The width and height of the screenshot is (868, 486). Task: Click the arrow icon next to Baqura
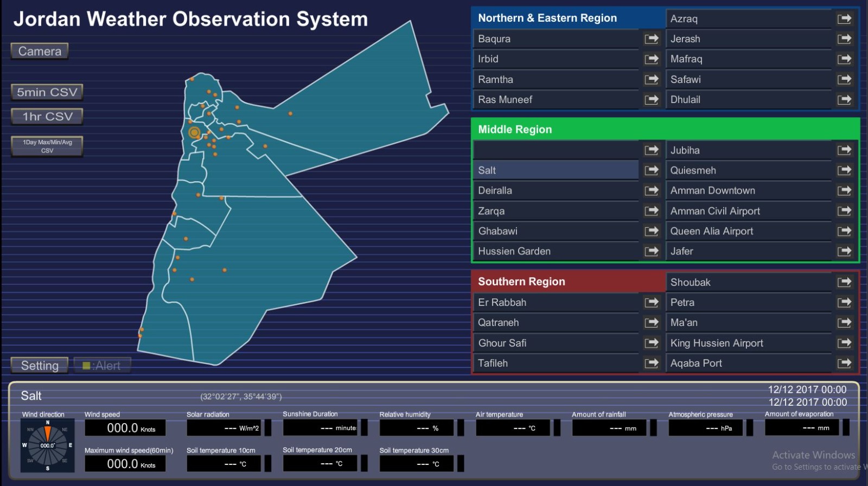tap(651, 39)
